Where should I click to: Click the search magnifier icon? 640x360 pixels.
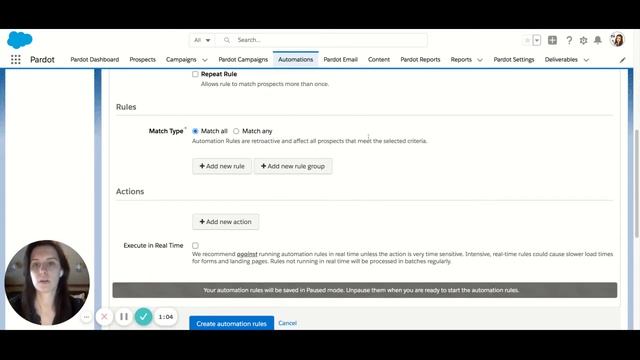[227, 40]
